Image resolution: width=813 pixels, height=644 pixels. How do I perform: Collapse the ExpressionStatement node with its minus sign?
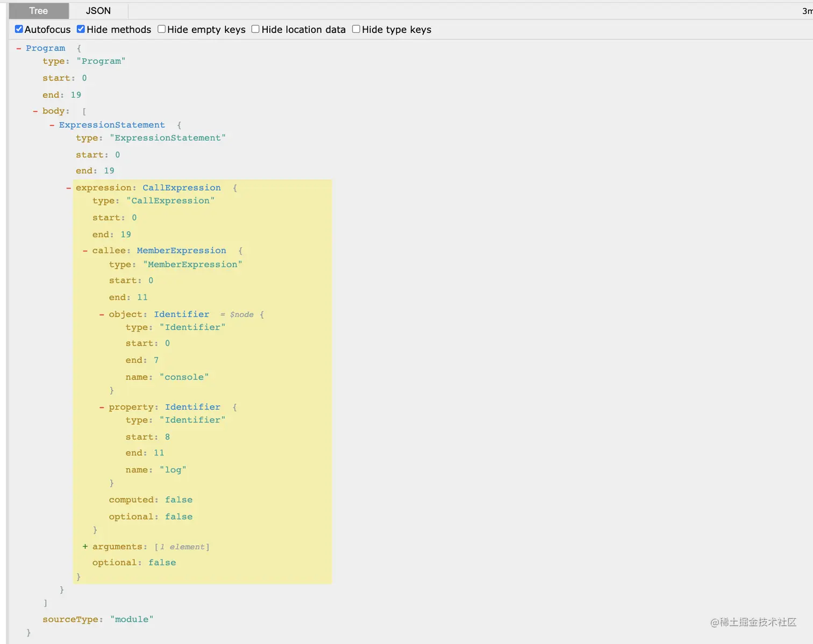tap(52, 125)
